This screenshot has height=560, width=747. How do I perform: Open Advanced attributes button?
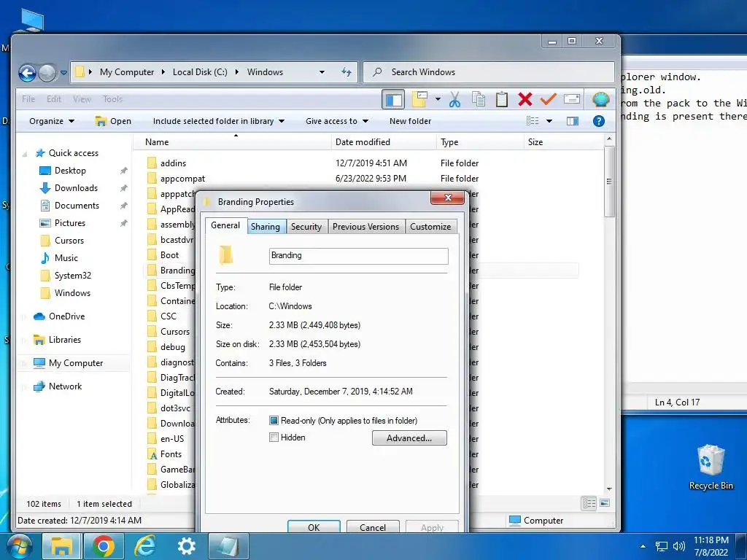tap(409, 438)
